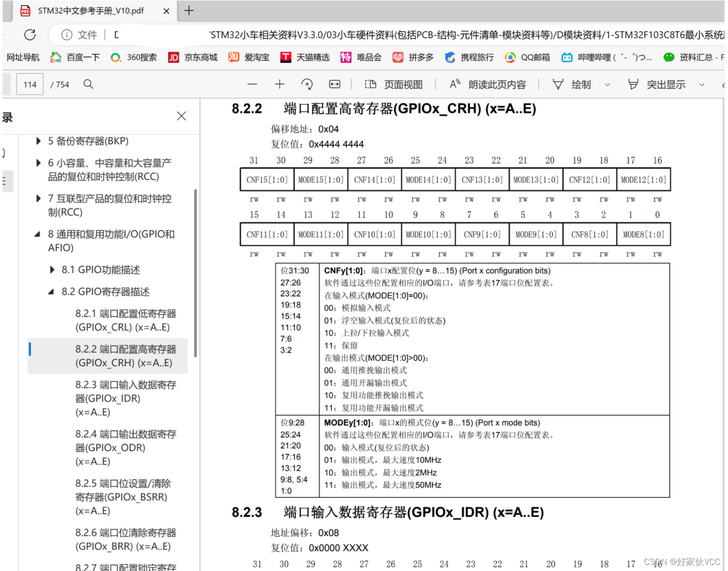Toggle fit-to-width view mode
Screen dimensions: 728x571
334,84
